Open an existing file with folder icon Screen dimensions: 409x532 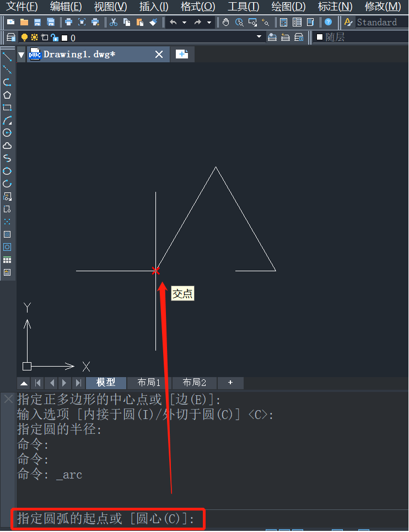point(24,23)
